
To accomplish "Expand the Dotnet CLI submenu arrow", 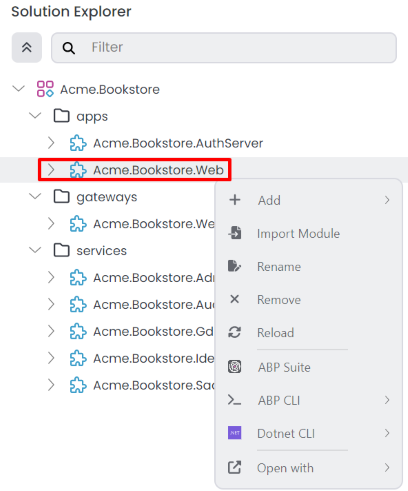I will (387, 433).
